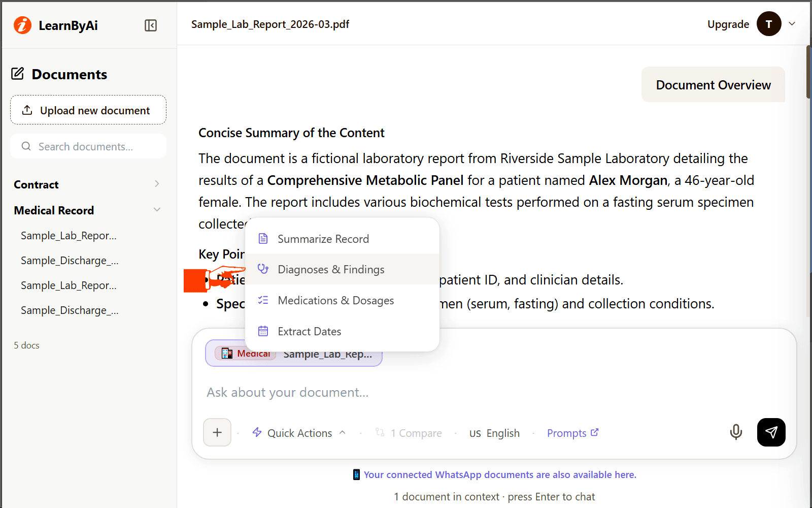Click the upload arrow icon
Image resolution: width=812 pixels, height=508 pixels.
point(27,110)
